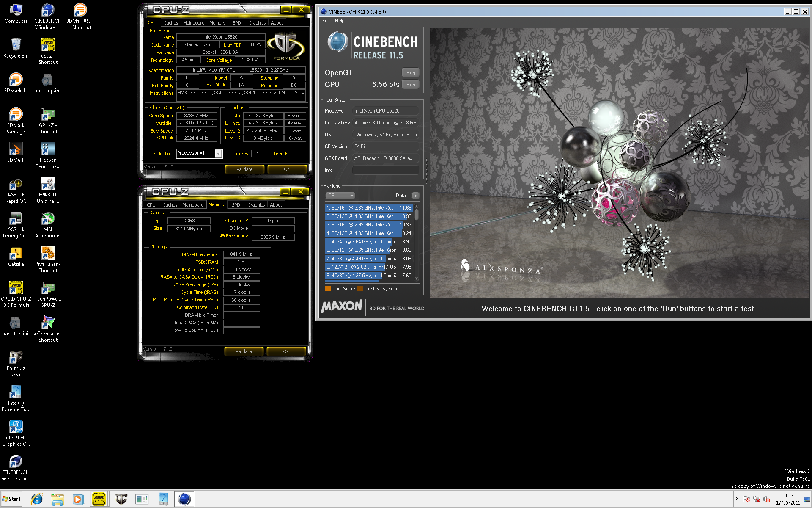Open CPUID CPU-Z OC Formula icon
This screenshot has width=812, height=508.
point(16,294)
